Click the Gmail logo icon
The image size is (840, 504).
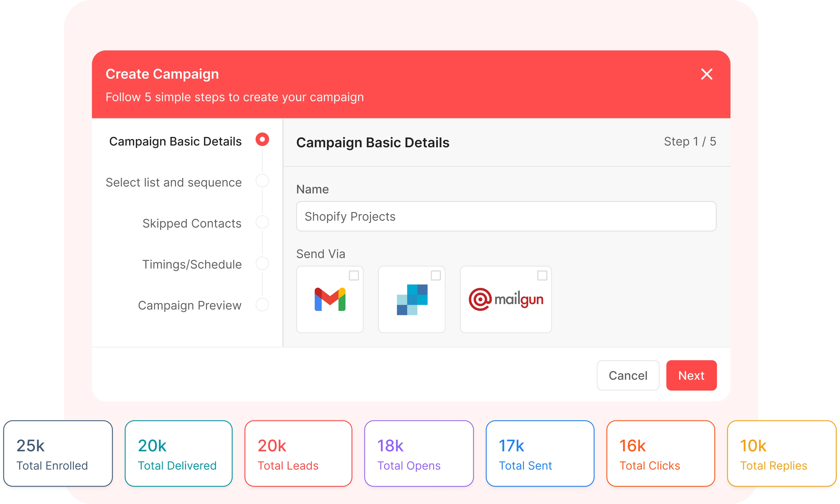coord(330,299)
